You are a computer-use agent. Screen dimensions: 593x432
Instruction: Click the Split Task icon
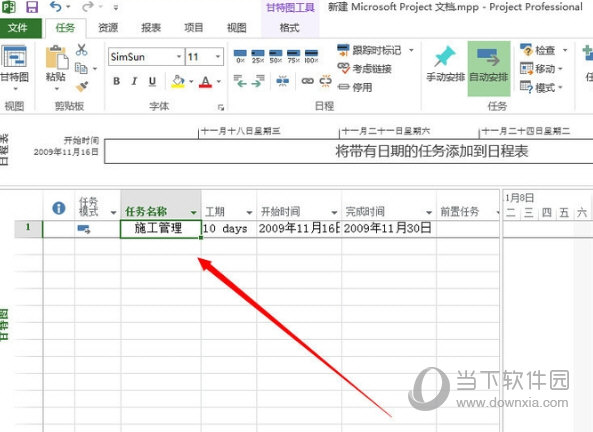pyautogui.click(x=283, y=81)
